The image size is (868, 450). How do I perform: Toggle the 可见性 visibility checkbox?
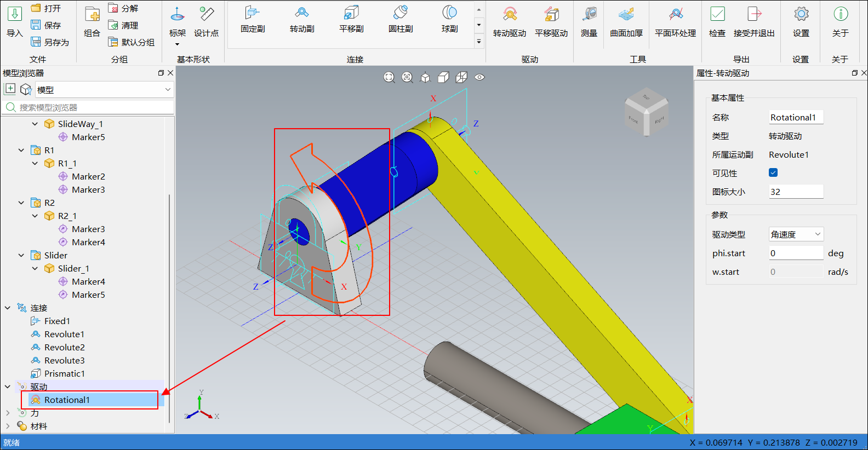[x=773, y=173]
